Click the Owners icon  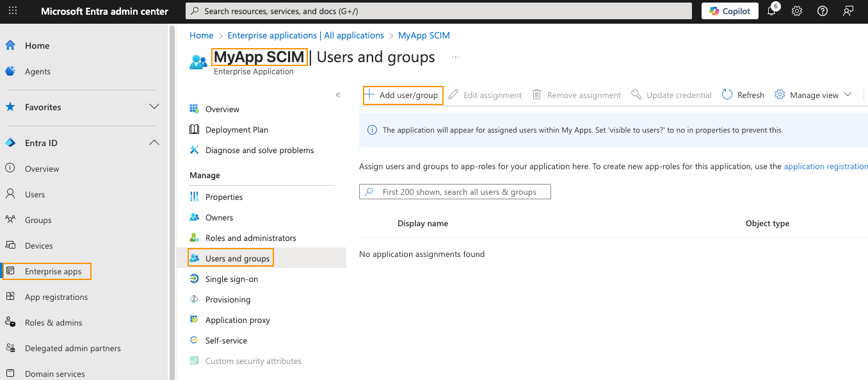coord(195,217)
